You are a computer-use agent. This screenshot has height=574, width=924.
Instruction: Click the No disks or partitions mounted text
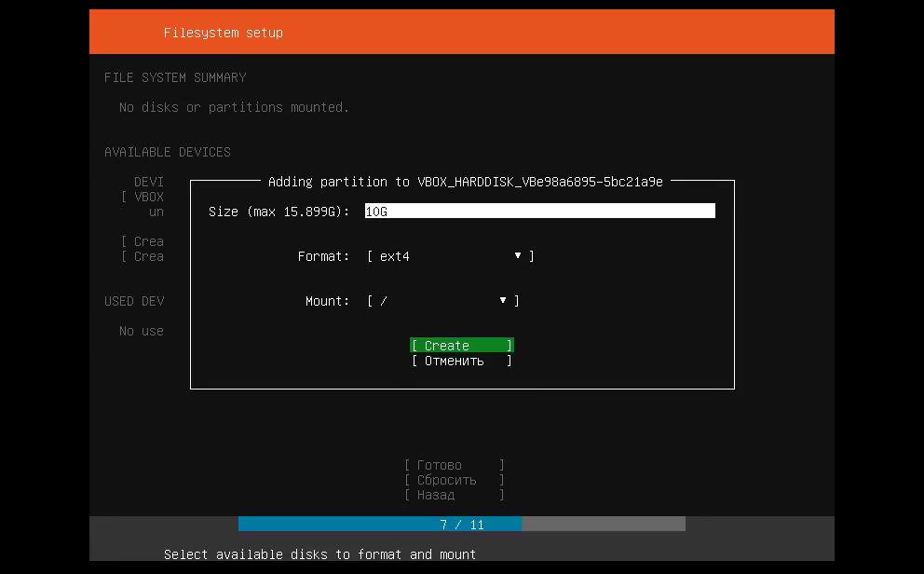(x=234, y=107)
